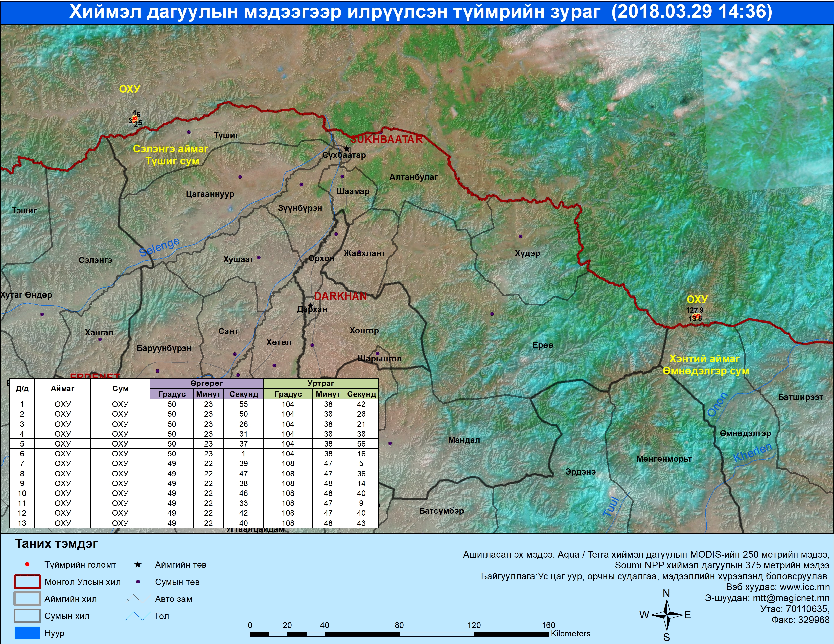Image resolution: width=834 pixels, height=644 pixels.
Task: Click the Аймгийн хил legend swatch
Action: pyautogui.click(x=27, y=599)
